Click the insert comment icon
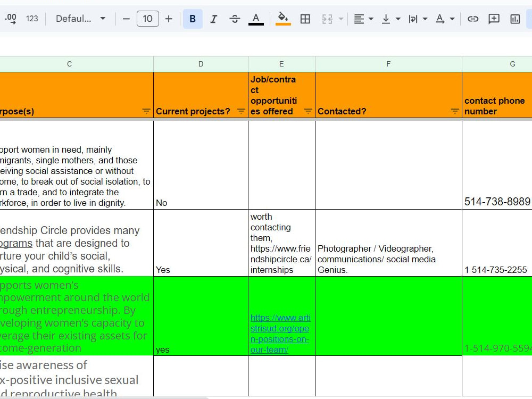The image size is (532, 399). [494, 19]
